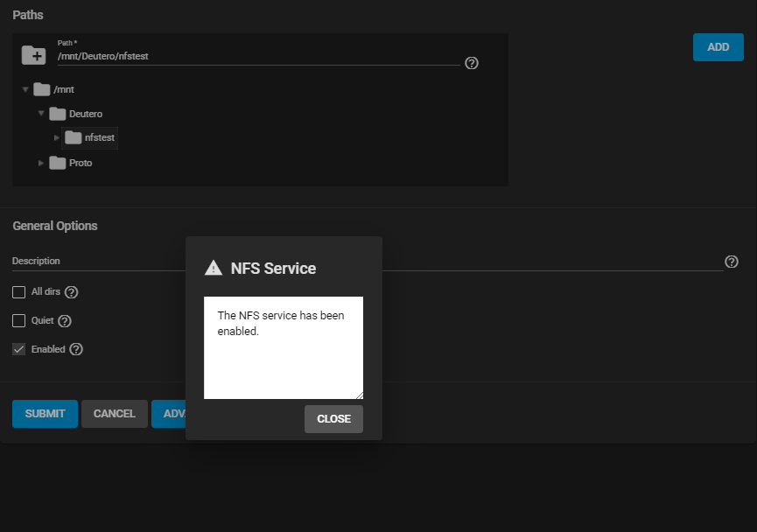
Task: Show help for Quiet option
Action: pyautogui.click(x=64, y=321)
